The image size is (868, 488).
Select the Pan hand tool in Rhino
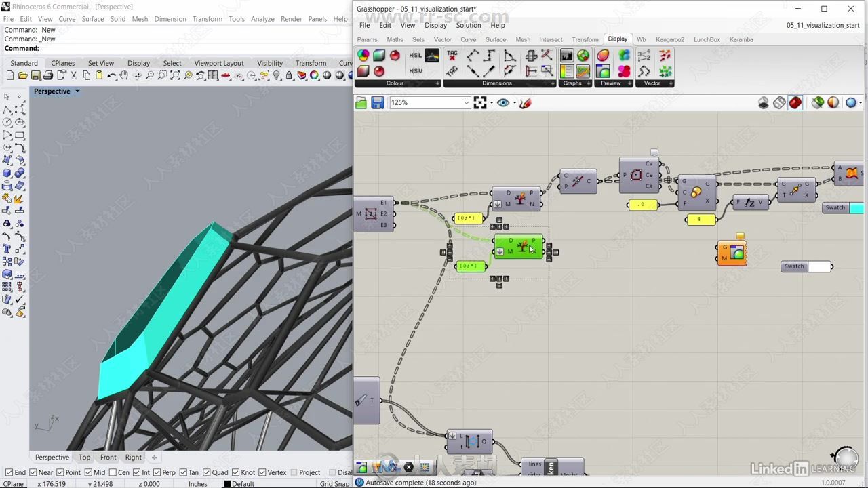(124, 75)
